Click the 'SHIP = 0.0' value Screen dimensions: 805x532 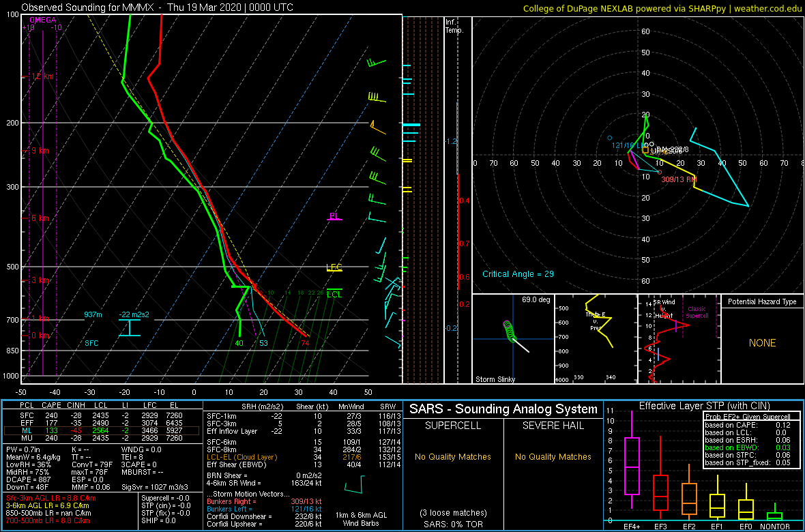pyautogui.click(x=159, y=521)
